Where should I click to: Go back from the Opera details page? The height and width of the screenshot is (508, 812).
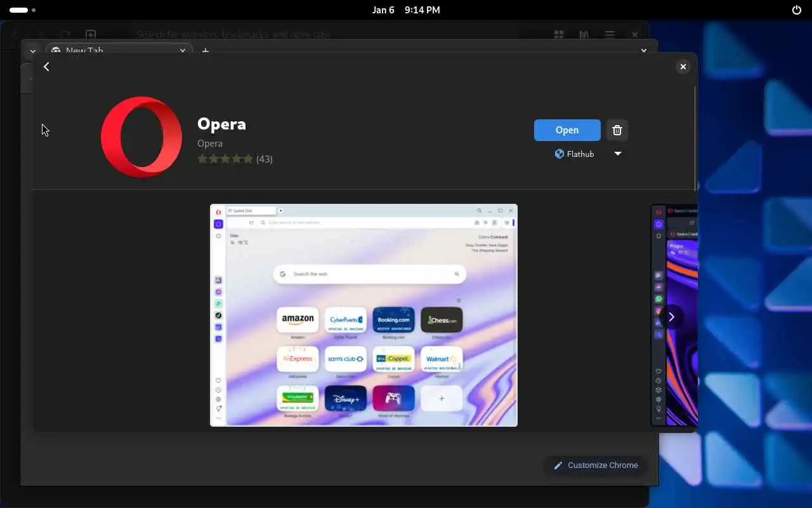[x=46, y=67]
